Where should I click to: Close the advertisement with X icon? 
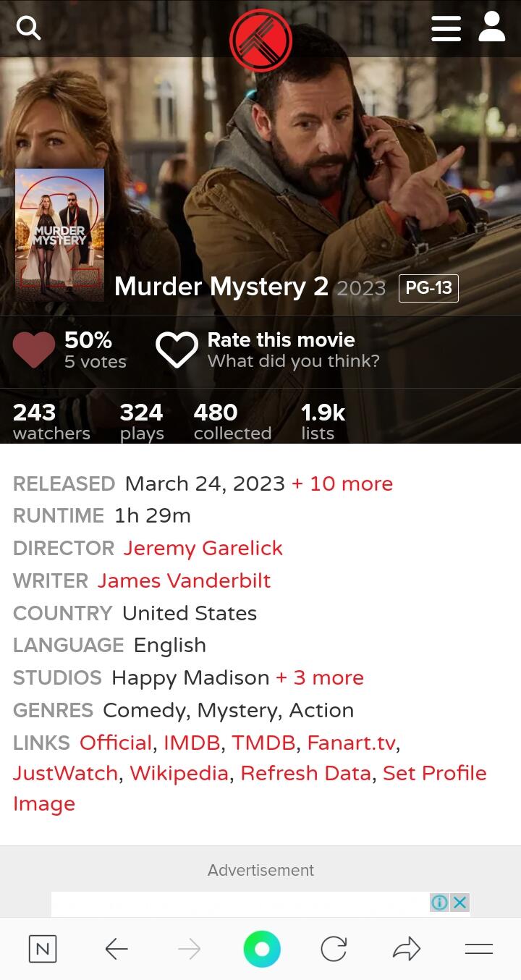tap(459, 902)
